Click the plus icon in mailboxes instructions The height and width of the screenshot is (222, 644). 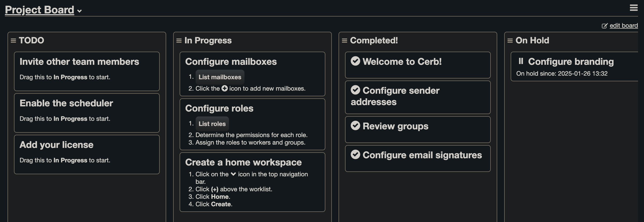[x=225, y=88]
